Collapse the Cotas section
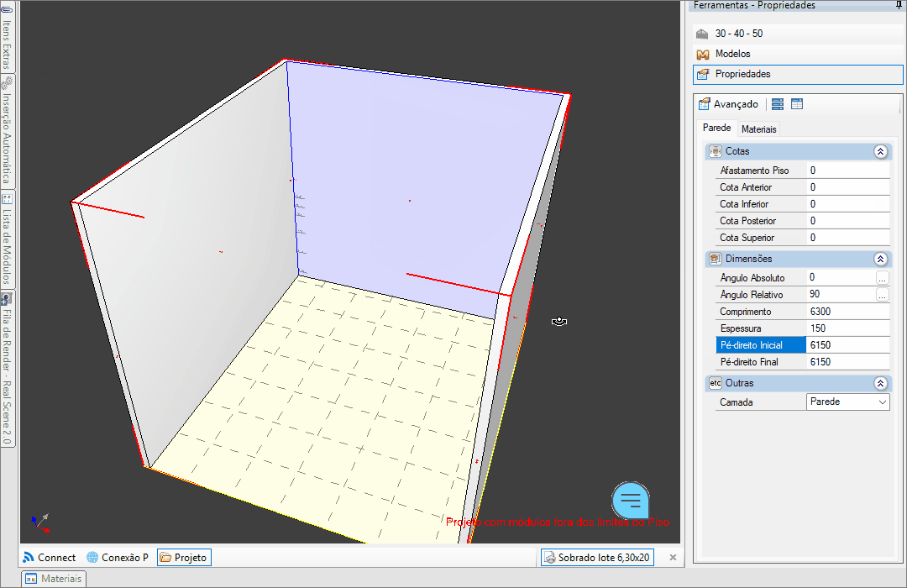Viewport: 907px width, 588px height. coord(880,152)
